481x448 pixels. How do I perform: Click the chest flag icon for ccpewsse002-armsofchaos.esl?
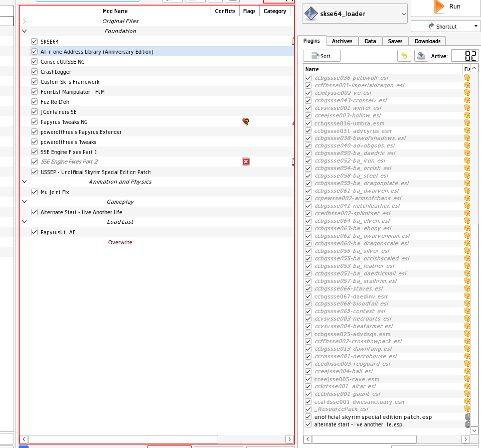point(467,198)
